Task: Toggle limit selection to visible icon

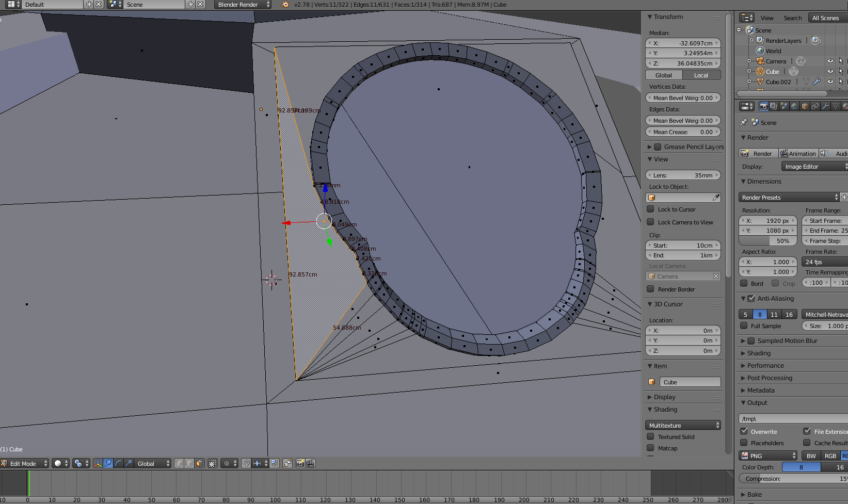Action: [212, 463]
